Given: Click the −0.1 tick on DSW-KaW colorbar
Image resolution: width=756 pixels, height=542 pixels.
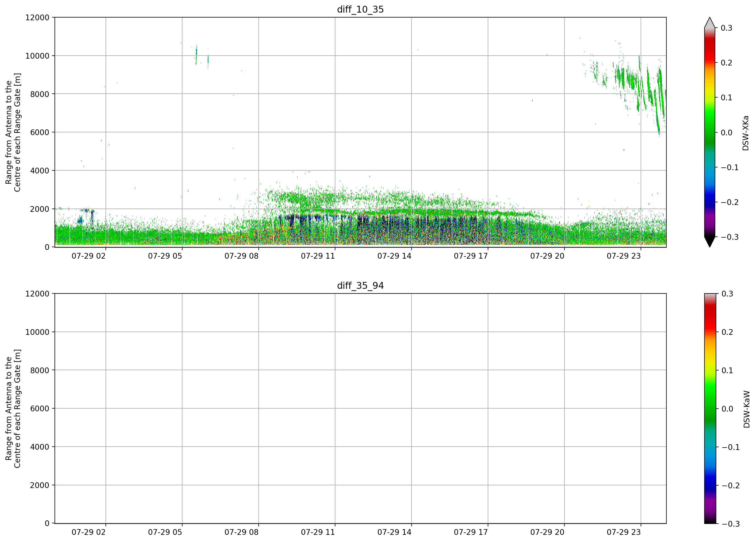Looking at the screenshot, I should [730, 447].
